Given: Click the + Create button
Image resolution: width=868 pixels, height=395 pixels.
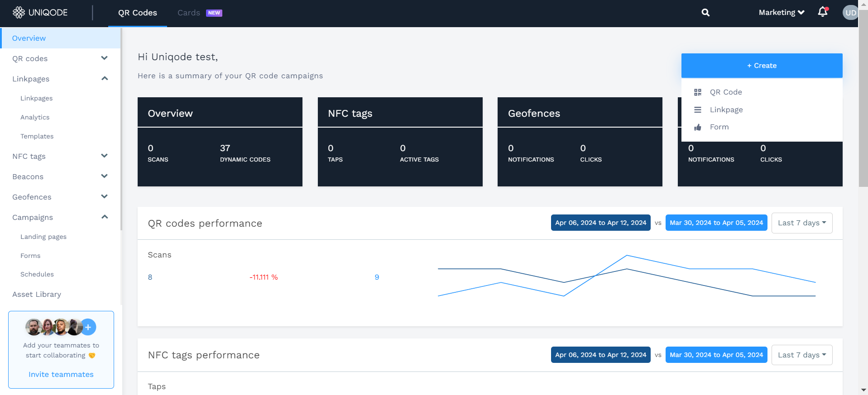Looking at the screenshot, I should [x=762, y=66].
